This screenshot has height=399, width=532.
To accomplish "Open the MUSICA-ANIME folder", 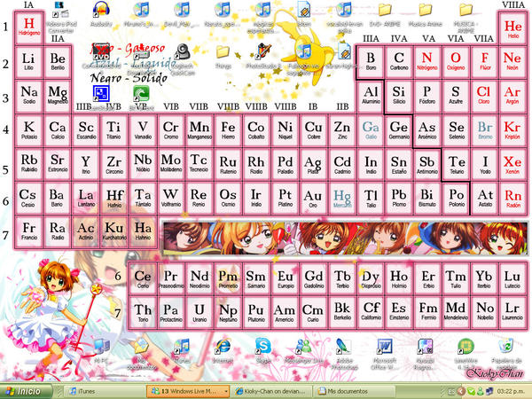I will pos(465,10).
